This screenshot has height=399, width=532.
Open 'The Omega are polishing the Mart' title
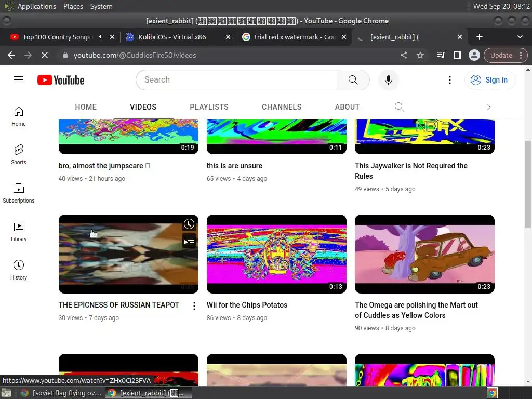coord(416,310)
